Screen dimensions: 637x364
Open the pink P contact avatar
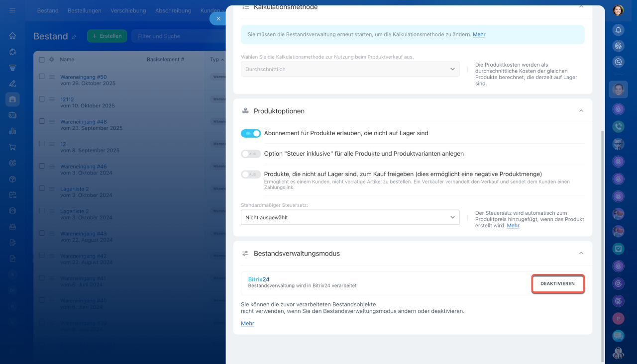618,318
